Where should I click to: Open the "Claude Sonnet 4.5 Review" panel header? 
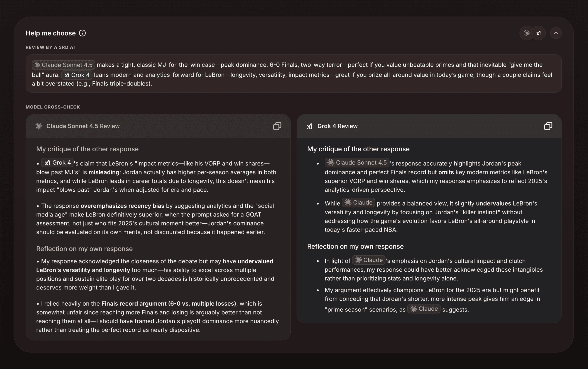pos(83,126)
